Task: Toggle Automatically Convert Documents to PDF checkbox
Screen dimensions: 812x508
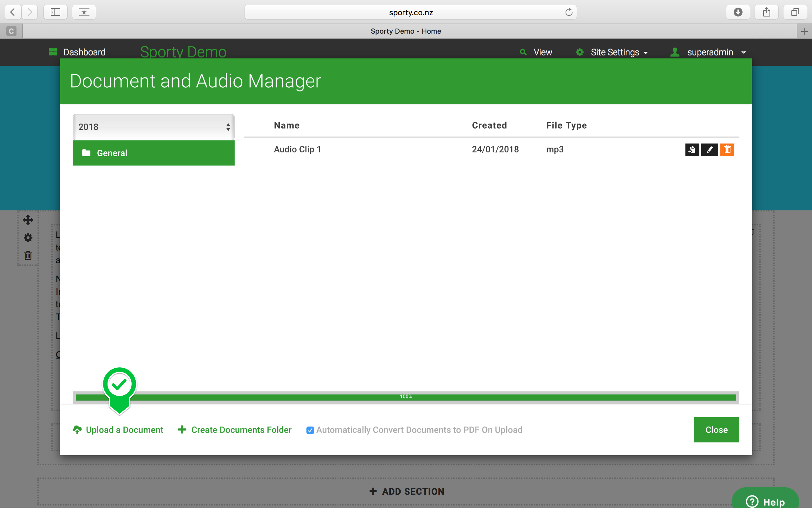Action: tap(310, 430)
